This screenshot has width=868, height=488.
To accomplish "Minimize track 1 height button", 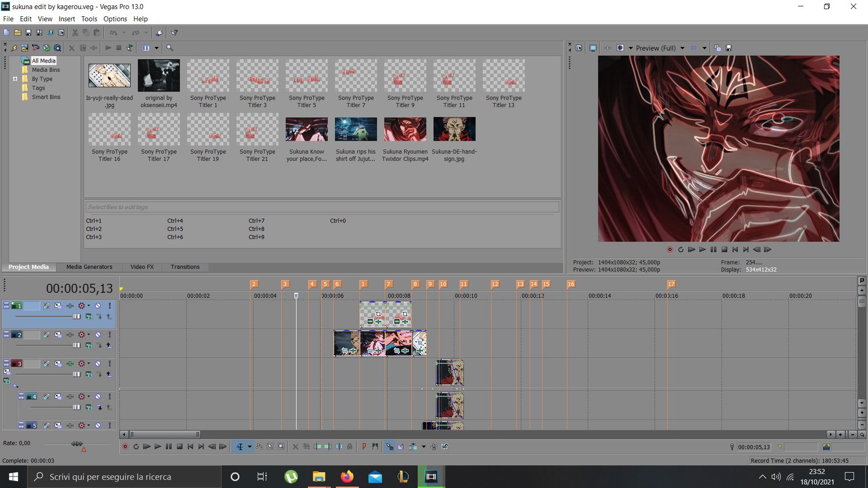I will (x=6, y=303).
